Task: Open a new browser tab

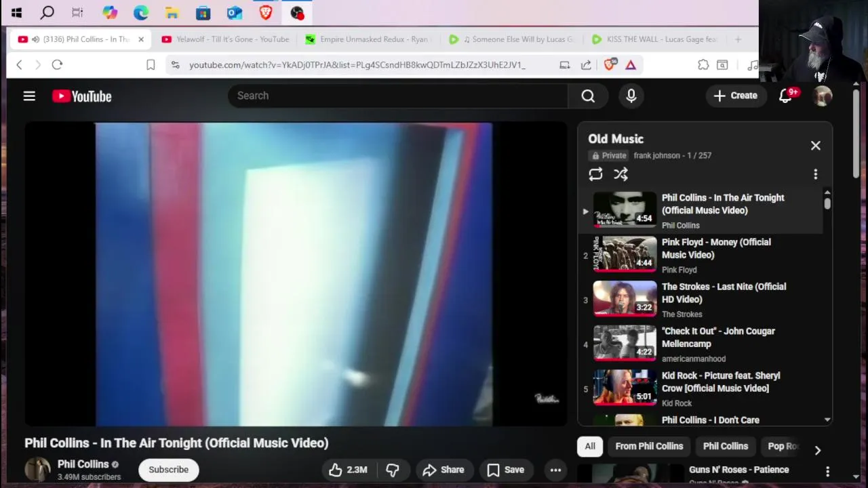Action: [738, 39]
